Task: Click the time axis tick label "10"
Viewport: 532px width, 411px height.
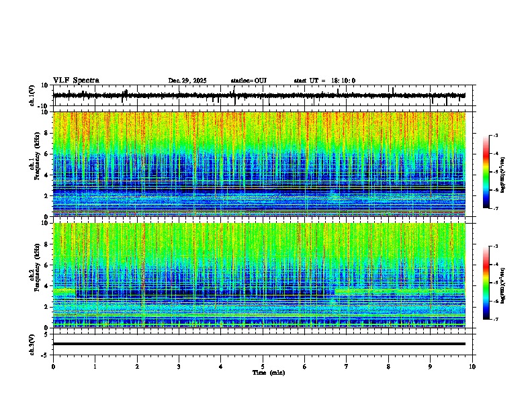Action: coord(472,367)
